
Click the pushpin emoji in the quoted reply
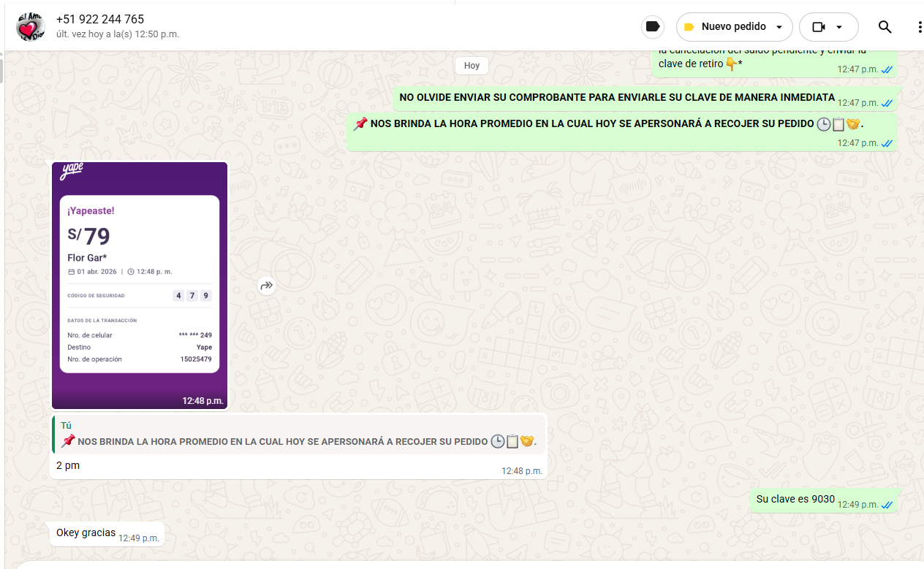click(68, 440)
